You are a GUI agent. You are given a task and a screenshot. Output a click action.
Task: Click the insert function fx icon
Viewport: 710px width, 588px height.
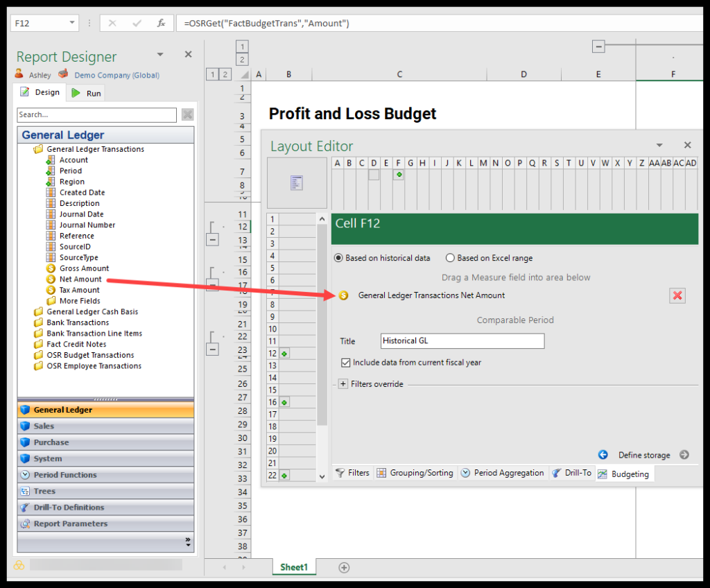tap(161, 23)
